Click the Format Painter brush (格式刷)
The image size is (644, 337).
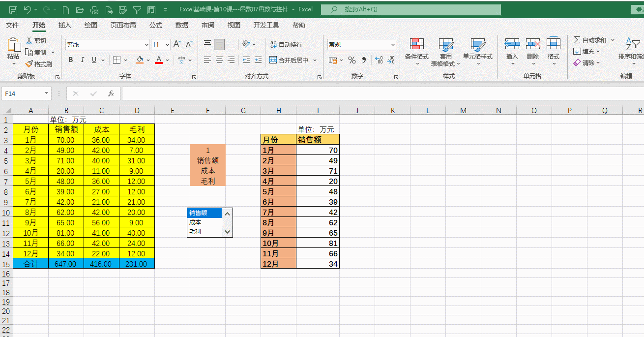point(39,64)
